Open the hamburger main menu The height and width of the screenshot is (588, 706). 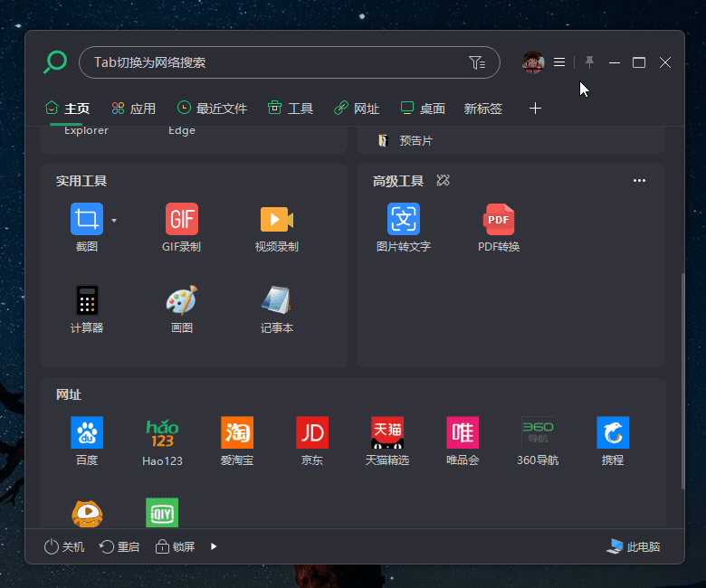[559, 62]
